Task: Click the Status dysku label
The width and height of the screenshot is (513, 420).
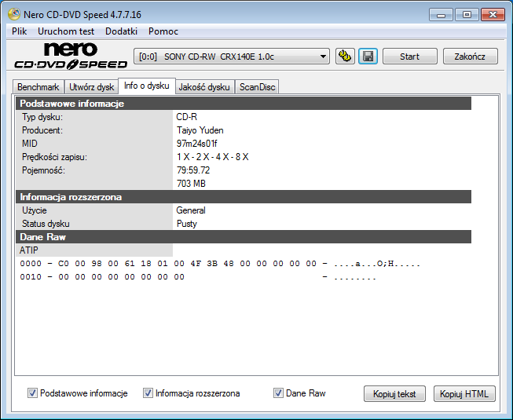Action: pos(46,224)
